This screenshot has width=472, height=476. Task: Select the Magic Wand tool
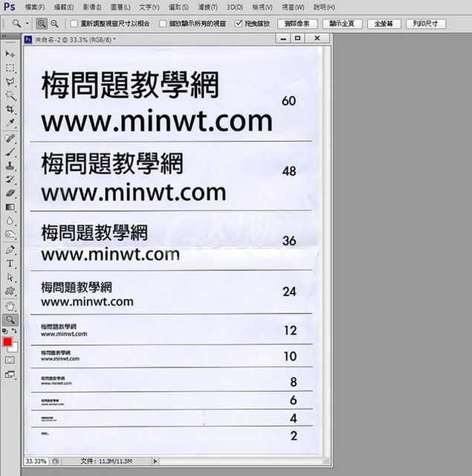point(10,95)
